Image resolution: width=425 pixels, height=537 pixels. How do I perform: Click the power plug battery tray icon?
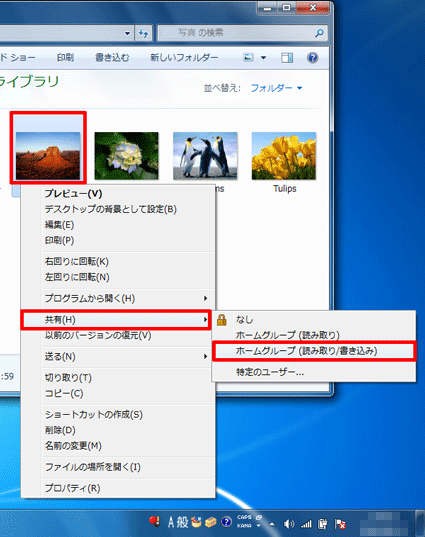323,524
